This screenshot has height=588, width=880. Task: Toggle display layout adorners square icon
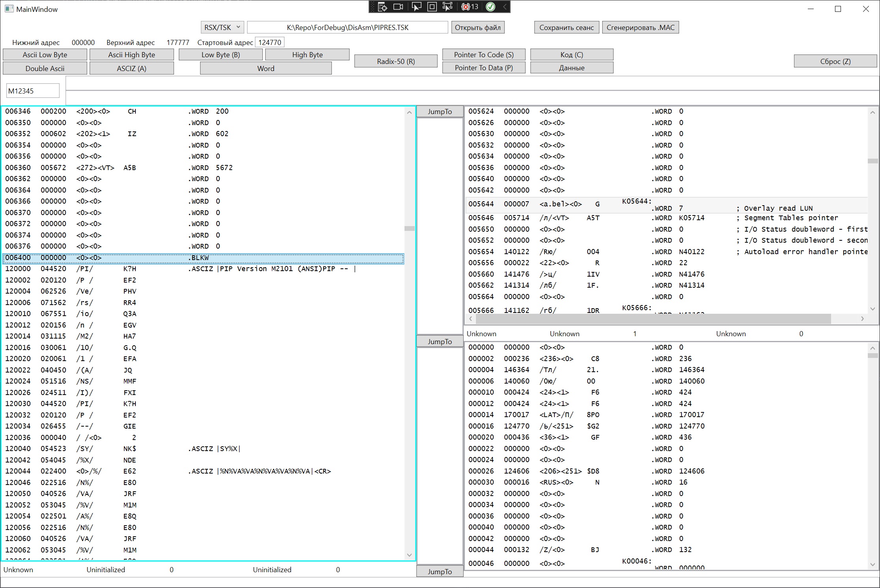(x=432, y=7)
